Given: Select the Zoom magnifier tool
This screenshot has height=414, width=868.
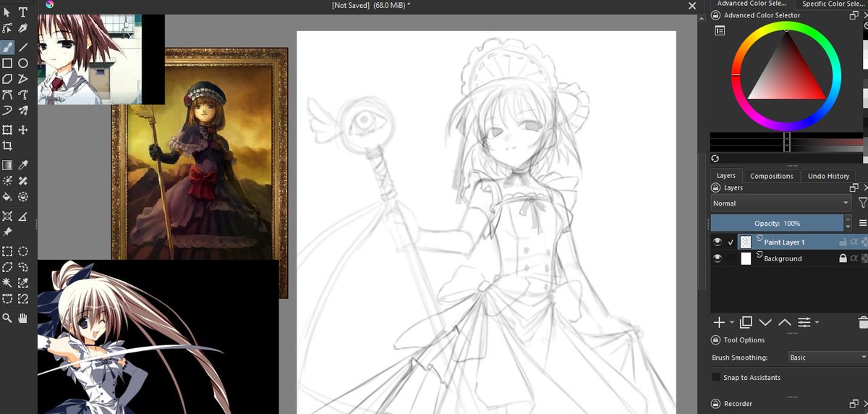Looking at the screenshot, I should point(7,318).
